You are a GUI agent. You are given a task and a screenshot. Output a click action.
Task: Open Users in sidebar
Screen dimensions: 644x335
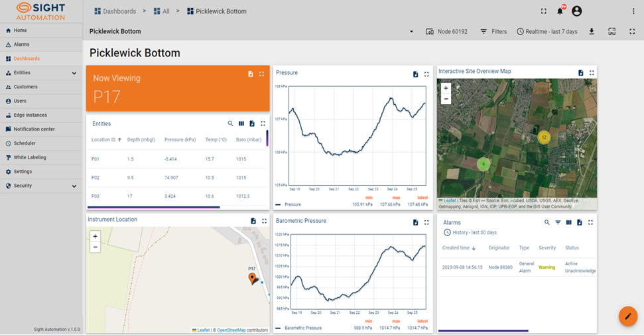(x=41, y=101)
